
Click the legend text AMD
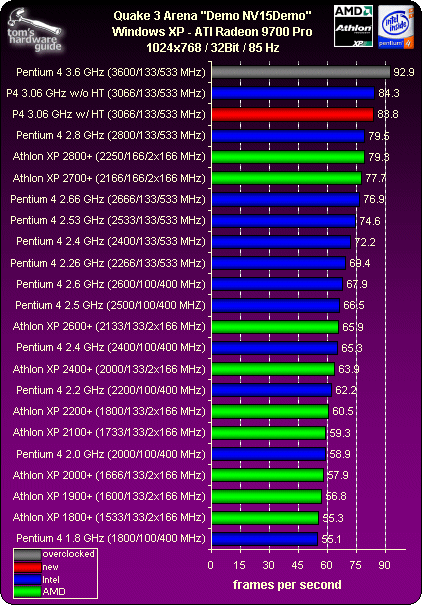pos(54,591)
